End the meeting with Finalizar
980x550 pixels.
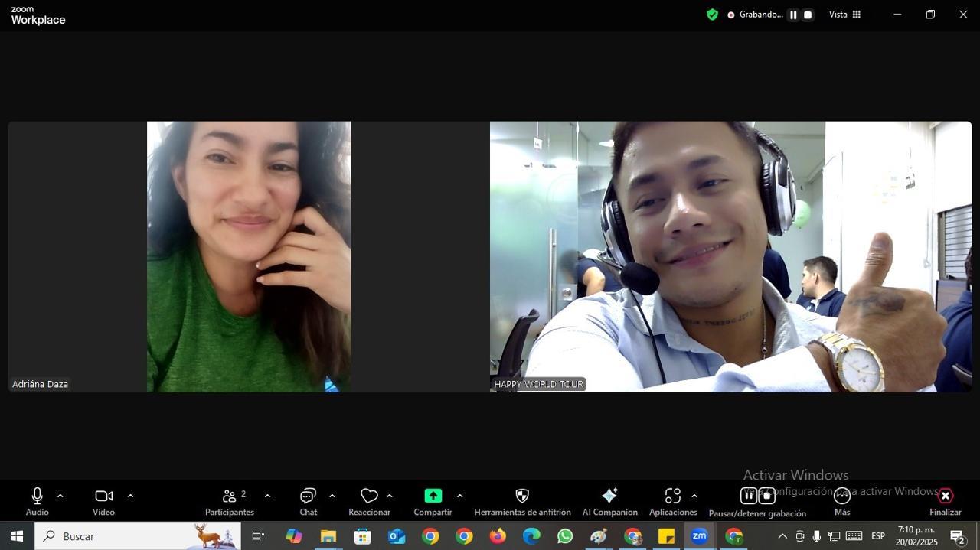coord(946,502)
